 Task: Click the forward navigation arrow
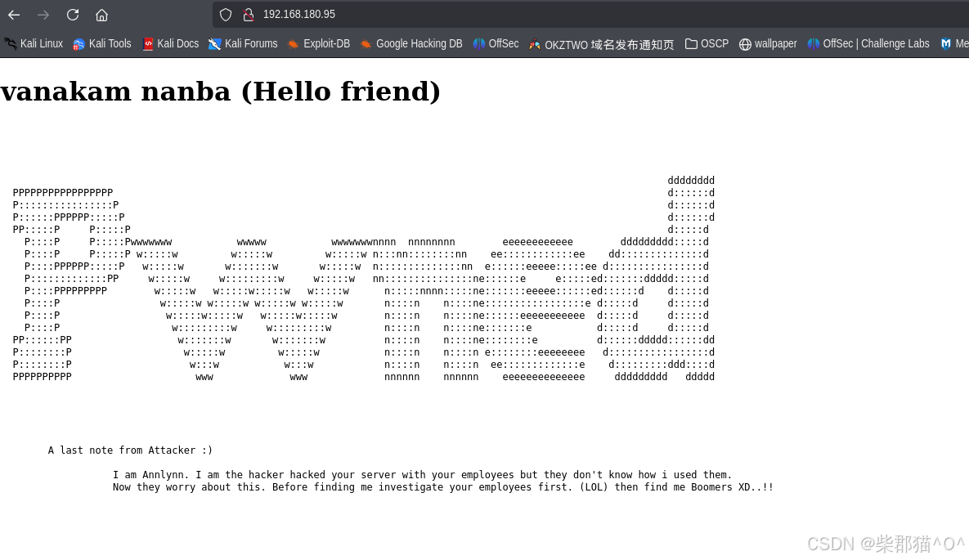(x=43, y=15)
